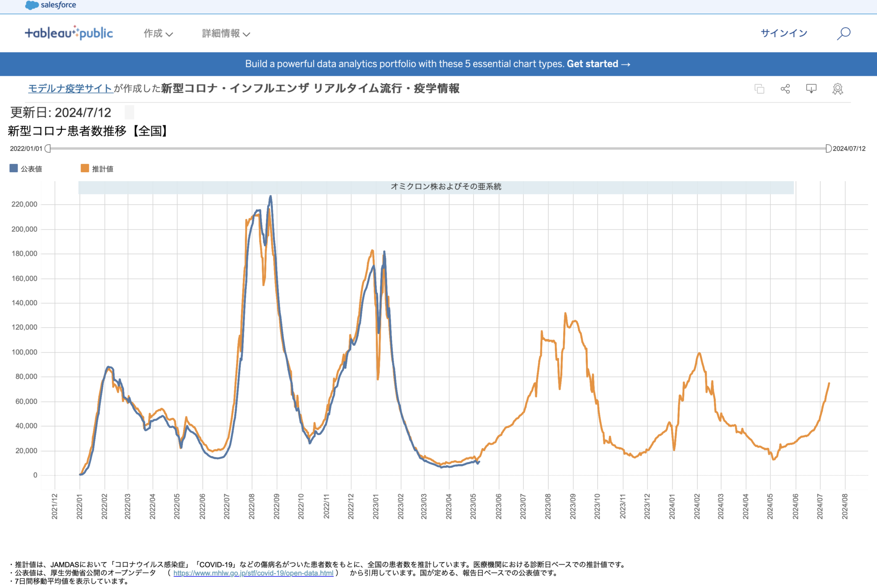Click サインイン link
The height and width of the screenshot is (588, 877).
784,33
